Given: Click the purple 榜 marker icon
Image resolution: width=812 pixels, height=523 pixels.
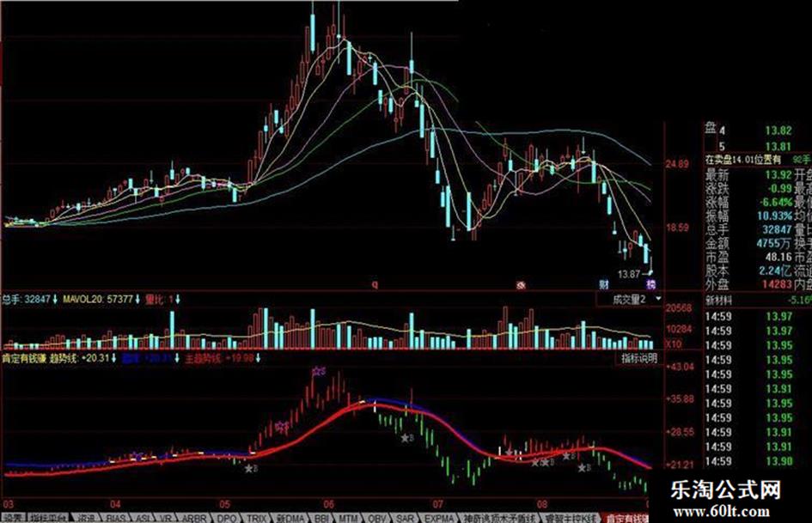Looking at the screenshot, I should pyautogui.click(x=651, y=284).
